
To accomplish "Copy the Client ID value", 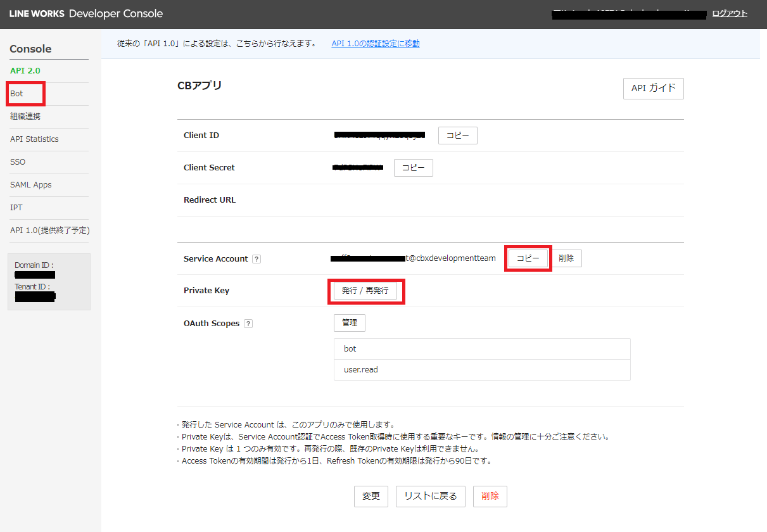I will pyautogui.click(x=457, y=136).
